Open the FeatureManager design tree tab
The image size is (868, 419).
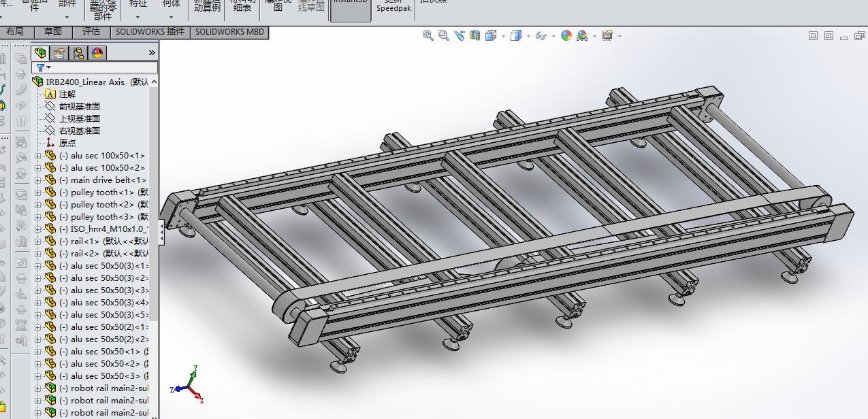pyautogui.click(x=41, y=52)
